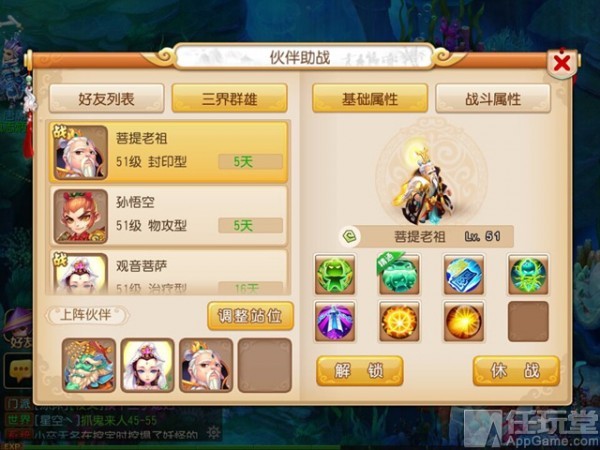The height and width of the screenshot is (450, 600).
Task: Click the 调整站位 button
Action: pyautogui.click(x=251, y=316)
